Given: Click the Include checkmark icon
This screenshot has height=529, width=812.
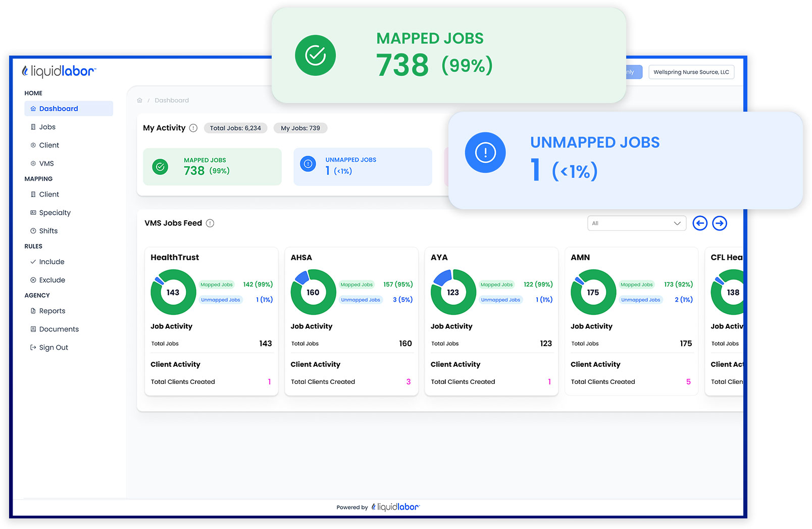Looking at the screenshot, I should tap(33, 262).
